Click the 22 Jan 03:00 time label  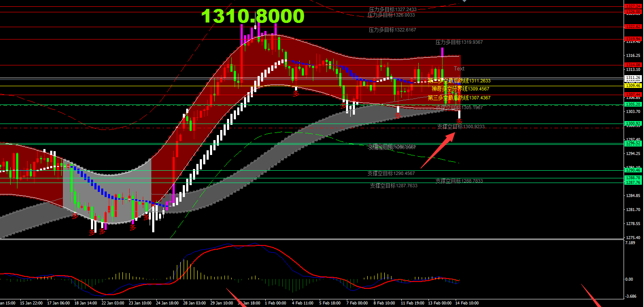point(113,303)
